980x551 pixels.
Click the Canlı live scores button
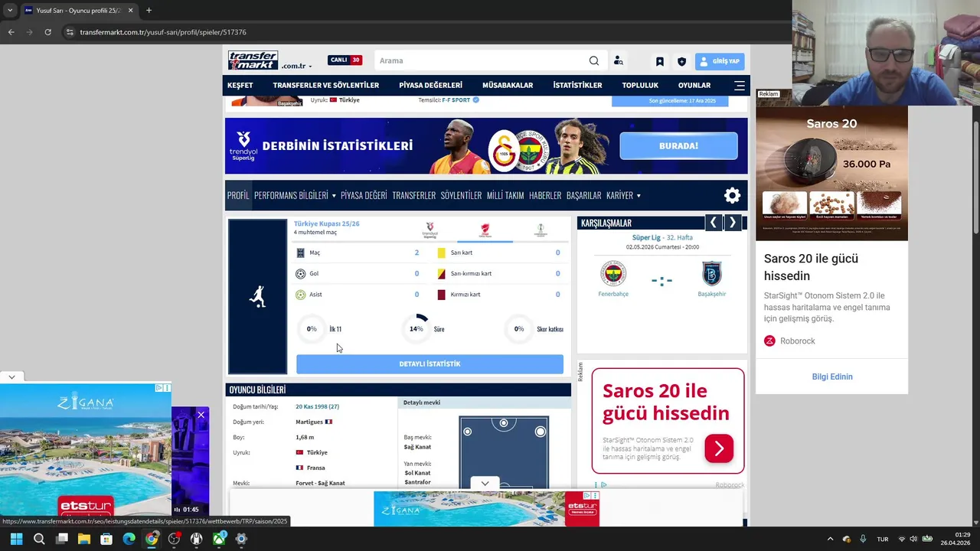pos(345,60)
